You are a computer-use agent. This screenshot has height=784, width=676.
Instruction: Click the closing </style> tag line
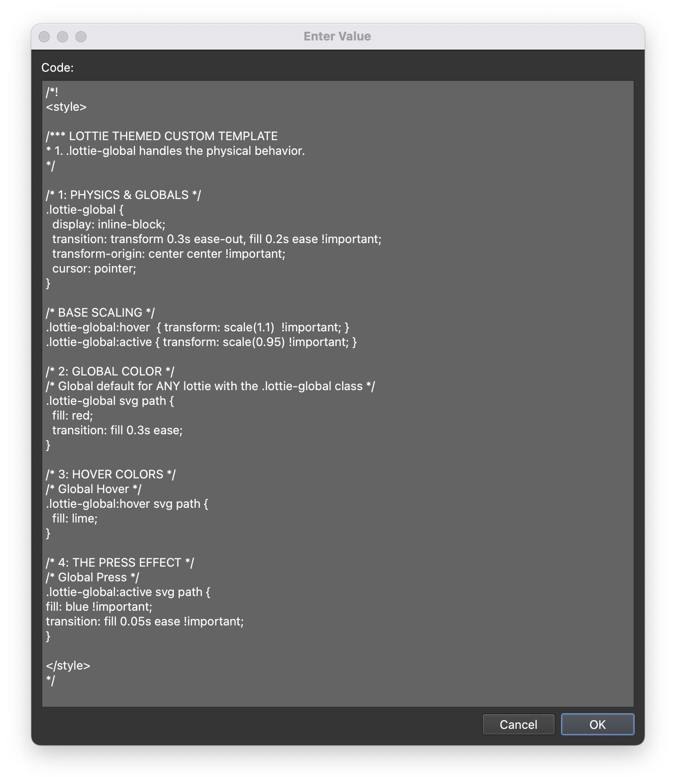(x=68, y=665)
